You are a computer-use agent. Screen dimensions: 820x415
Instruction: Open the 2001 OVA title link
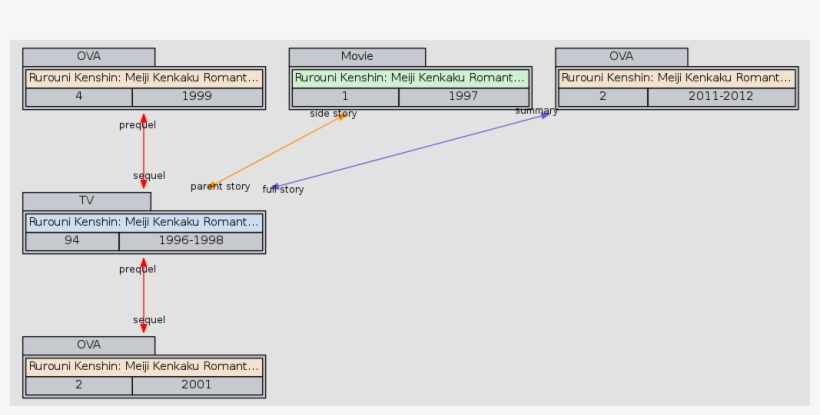(144, 366)
